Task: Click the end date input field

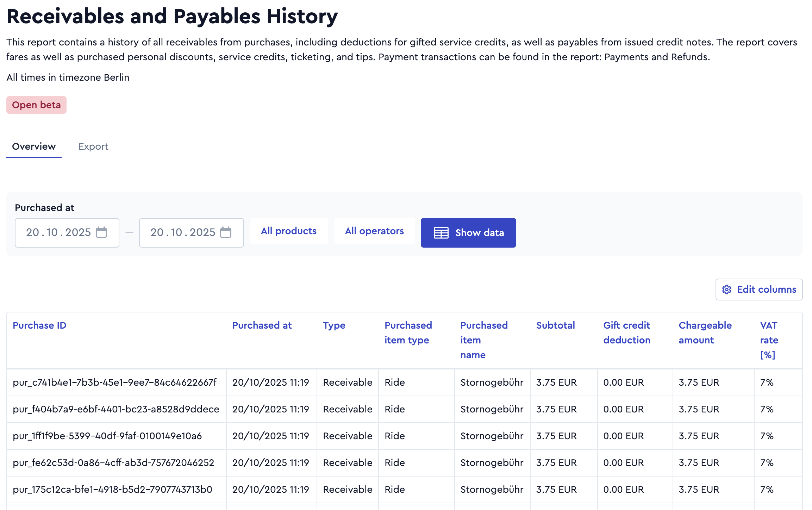Action: pos(191,232)
